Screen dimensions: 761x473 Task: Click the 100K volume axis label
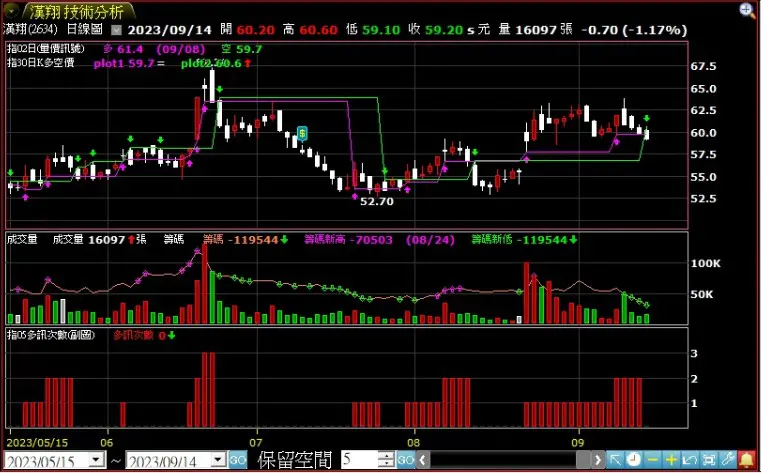[x=706, y=263]
